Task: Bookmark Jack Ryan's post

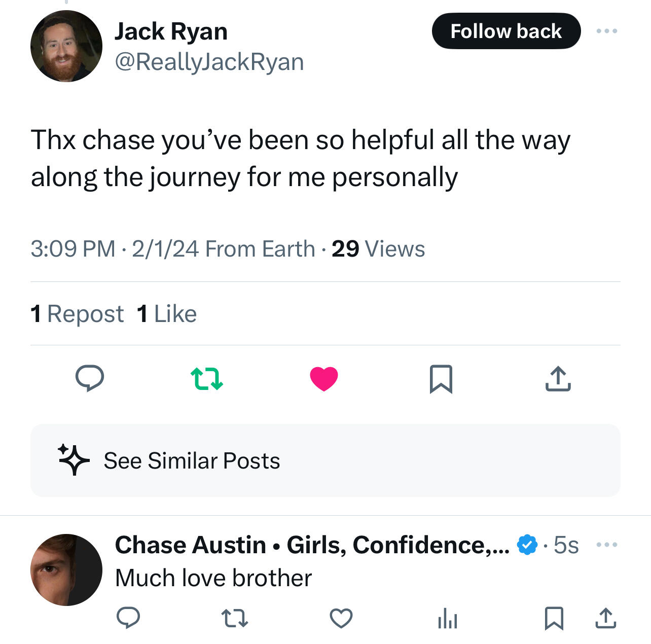Action: tap(441, 379)
